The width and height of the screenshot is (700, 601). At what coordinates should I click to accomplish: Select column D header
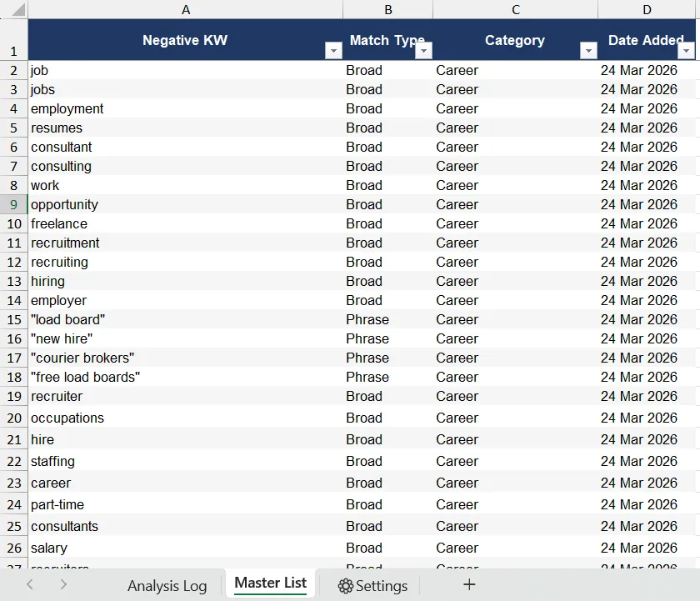point(647,9)
